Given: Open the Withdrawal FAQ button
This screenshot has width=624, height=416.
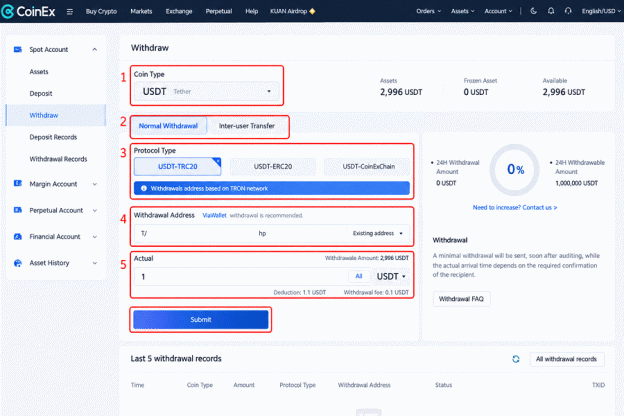Looking at the screenshot, I should tap(461, 299).
